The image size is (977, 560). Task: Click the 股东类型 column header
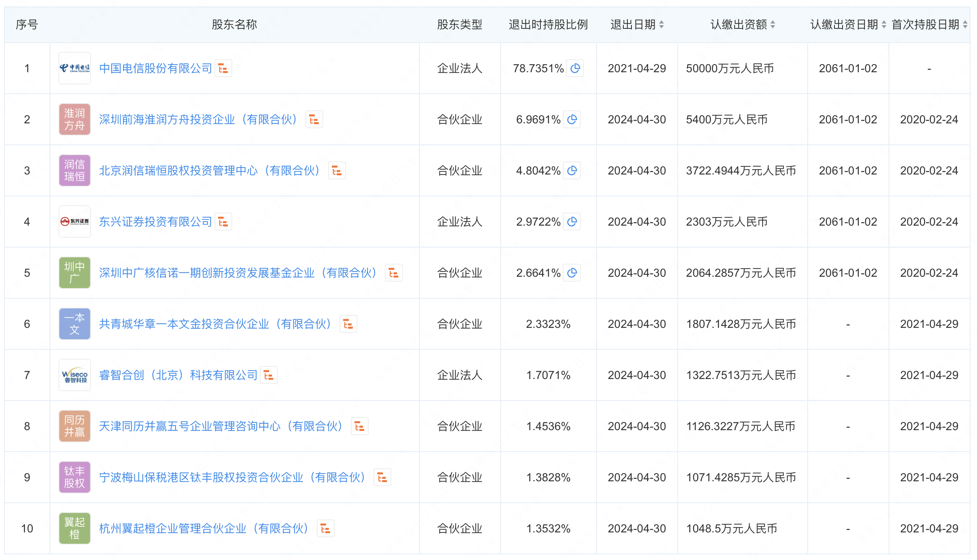pos(460,25)
